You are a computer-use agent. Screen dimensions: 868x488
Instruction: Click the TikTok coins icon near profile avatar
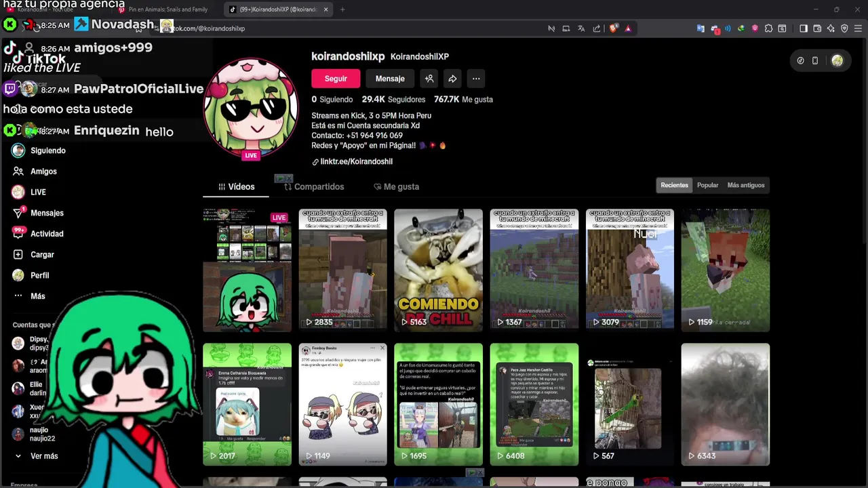(x=800, y=60)
